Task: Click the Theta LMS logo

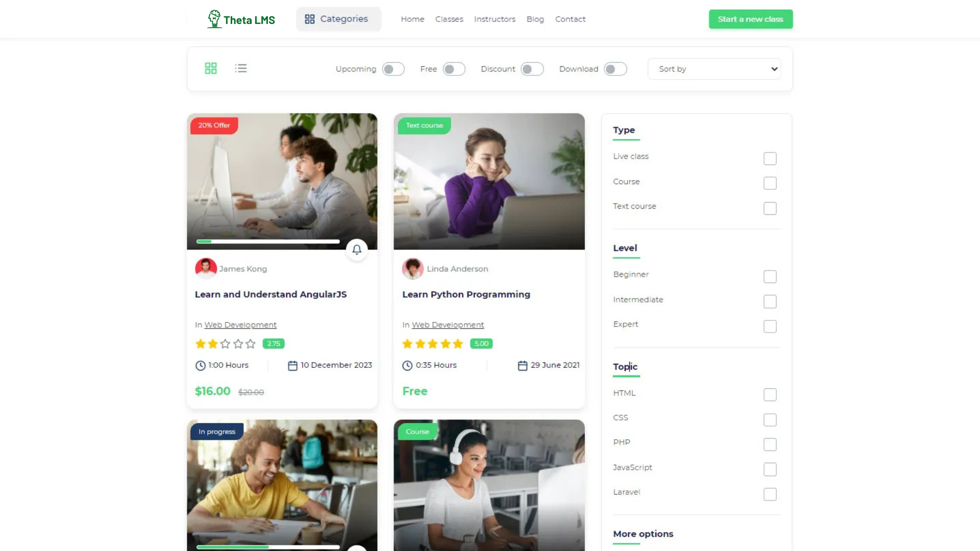Action: 241,19
